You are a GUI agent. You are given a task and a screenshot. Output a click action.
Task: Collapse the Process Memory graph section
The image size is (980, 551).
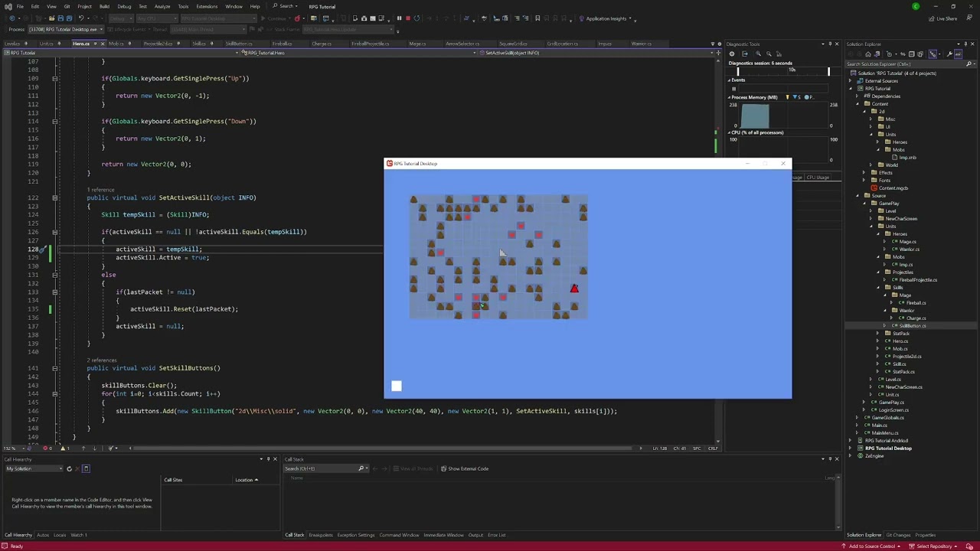pyautogui.click(x=730, y=97)
